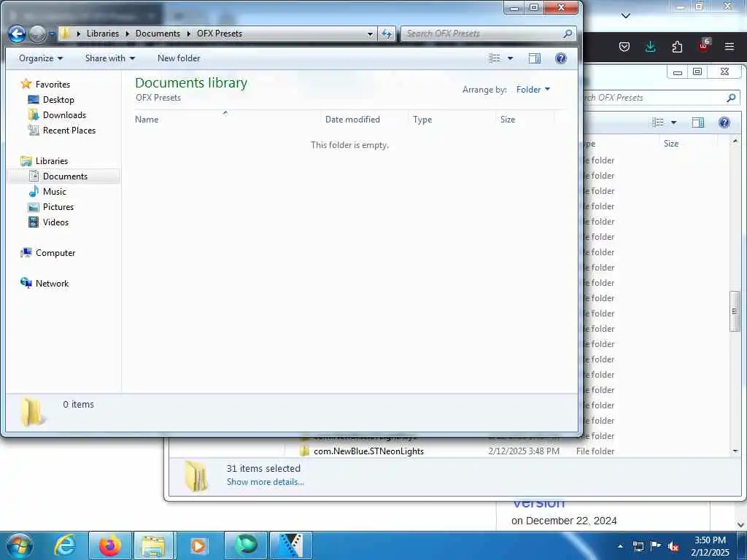Click the New folder button
747x560 pixels.
coord(179,58)
